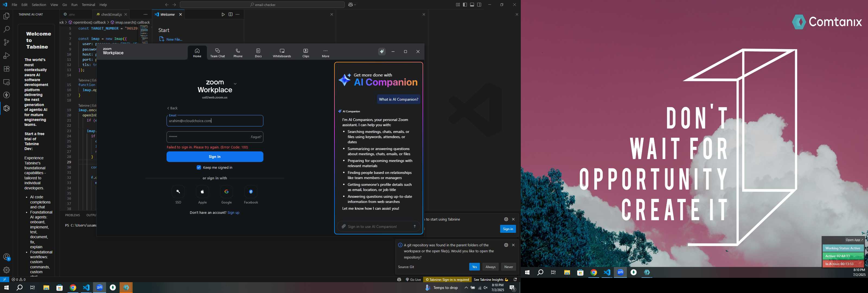Toggle VS Code Primary Side Bar layout icon
868x293 pixels.
point(465,5)
